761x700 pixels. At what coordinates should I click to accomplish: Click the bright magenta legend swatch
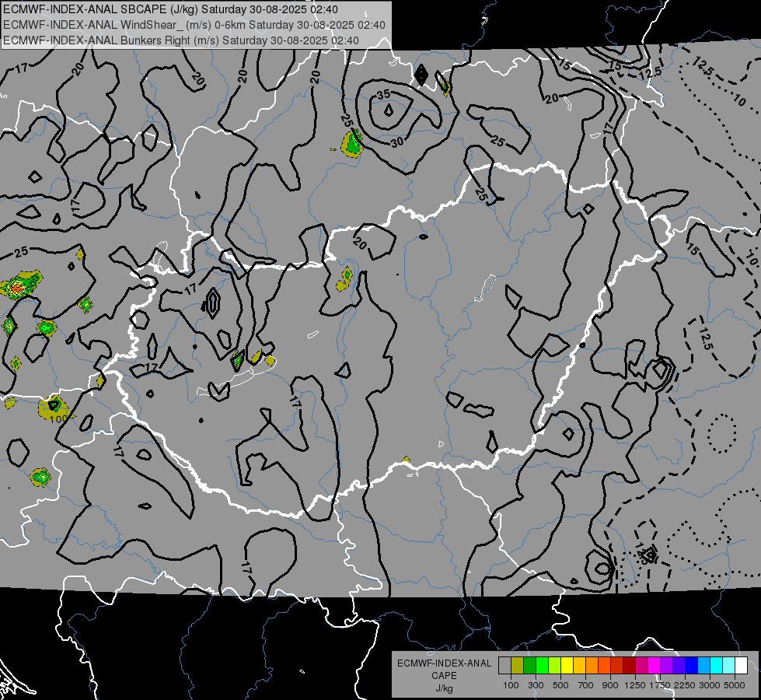[654, 666]
